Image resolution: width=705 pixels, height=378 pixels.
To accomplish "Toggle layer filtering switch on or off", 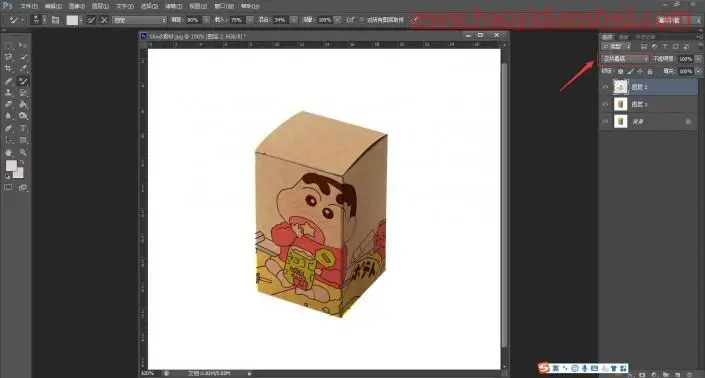I will click(x=700, y=46).
